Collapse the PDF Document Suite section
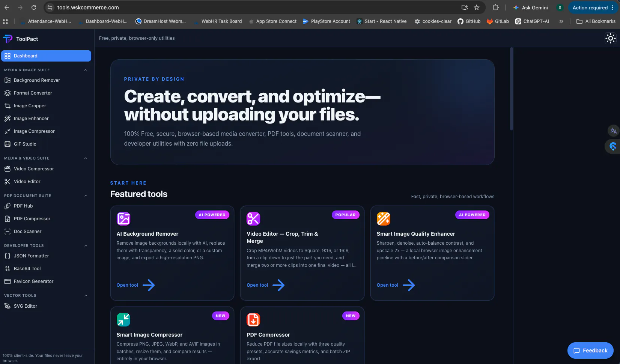 pos(86,196)
